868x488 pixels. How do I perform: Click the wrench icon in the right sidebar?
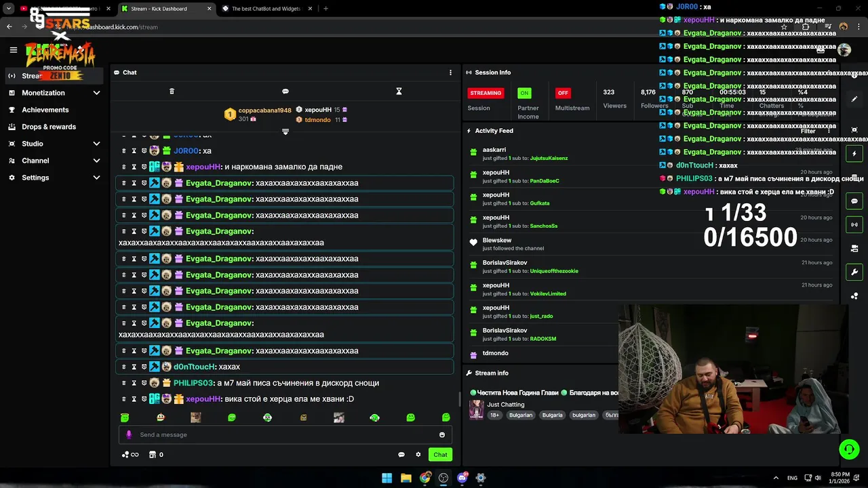tap(854, 272)
